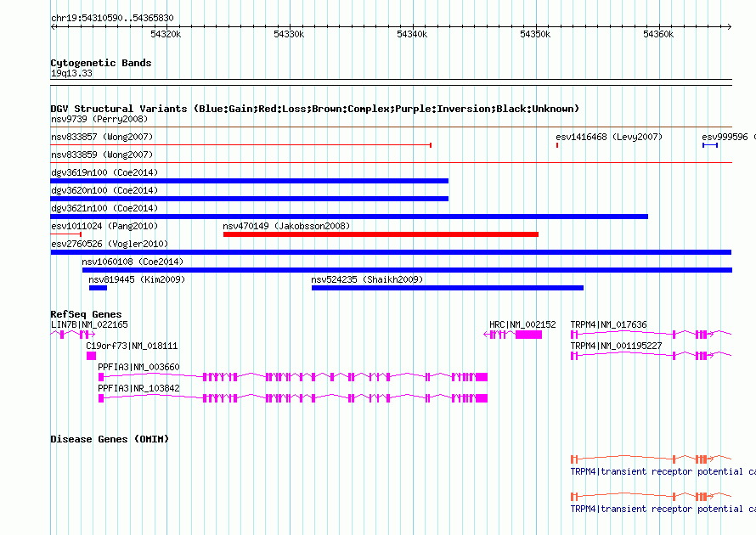Click the PPFIA3|NM_003660 gene label
This screenshot has width=756, height=535.
point(138,367)
